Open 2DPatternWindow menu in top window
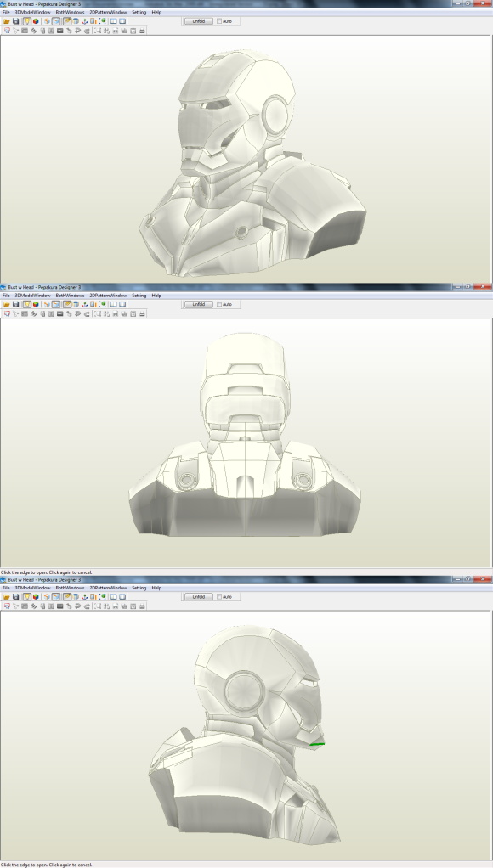The image size is (493, 868). 108,12
